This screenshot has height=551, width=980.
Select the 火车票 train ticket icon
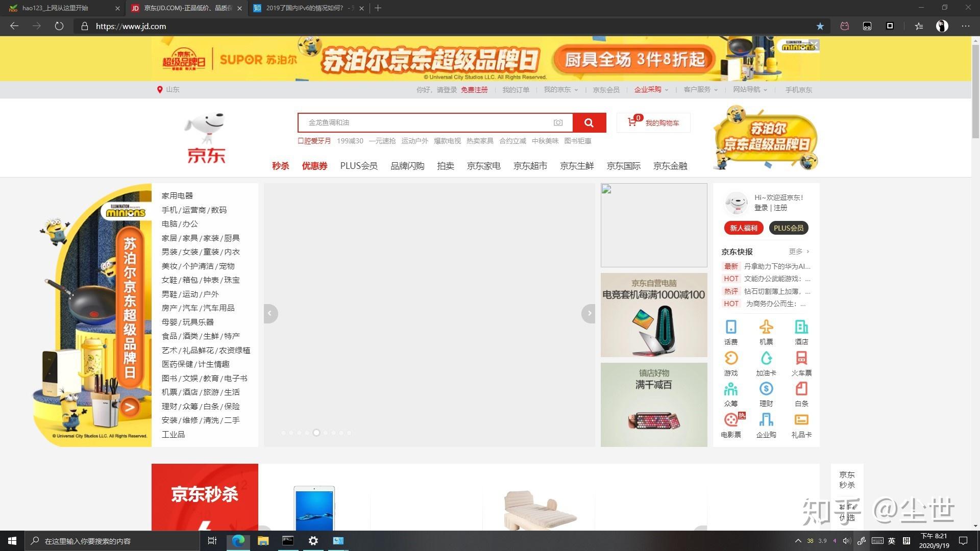(801, 358)
